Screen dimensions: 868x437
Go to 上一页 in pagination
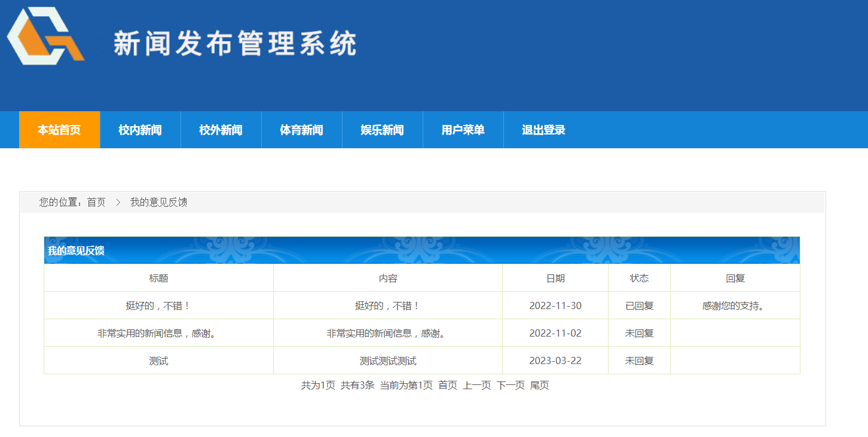click(x=477, y=385)
